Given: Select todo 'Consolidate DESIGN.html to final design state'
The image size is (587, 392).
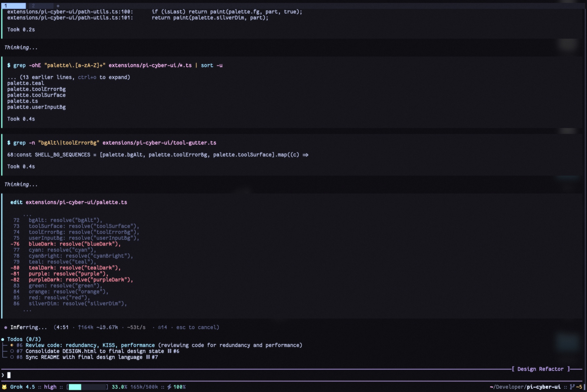Looking at the screenshot, I should (95, 351).
